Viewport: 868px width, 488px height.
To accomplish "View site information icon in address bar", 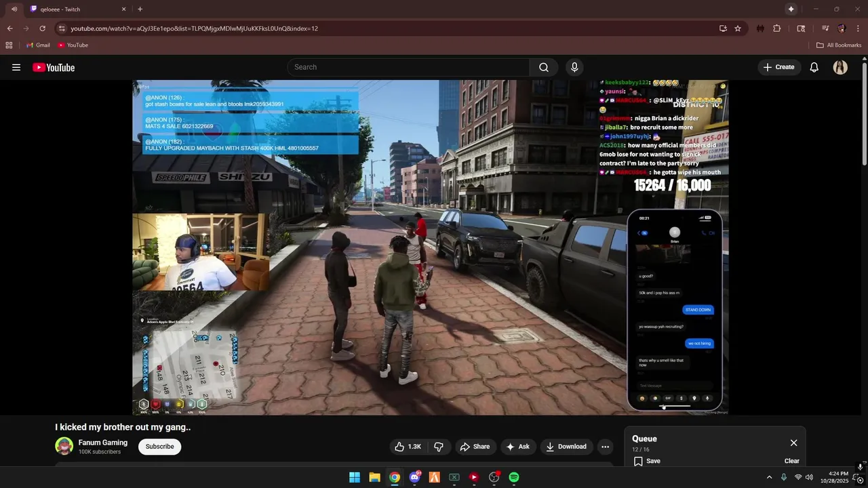I will 62,28.
